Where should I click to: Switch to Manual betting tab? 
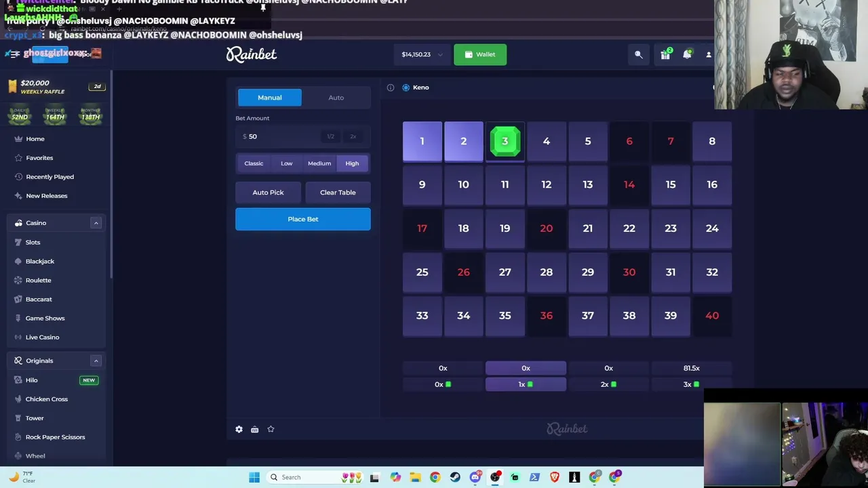[270, 98]
